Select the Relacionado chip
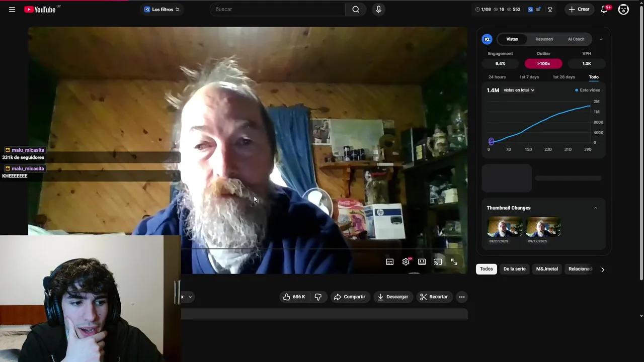The width and height of the screenshot is (644, 362). 580,269
